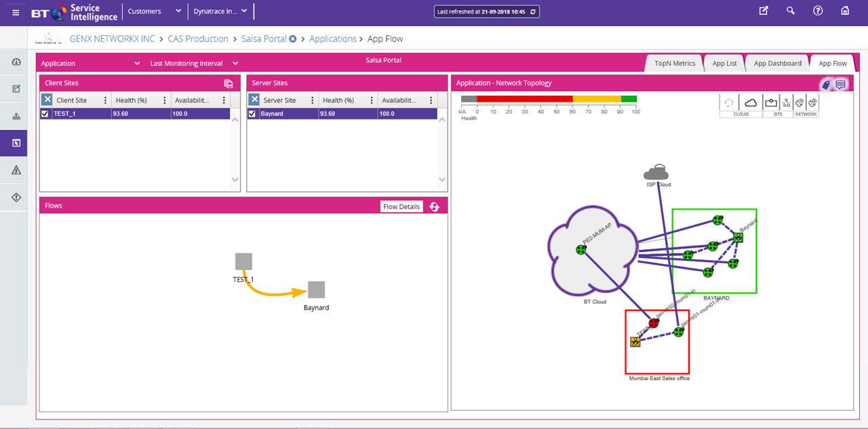
Task: Open the search magnifier in header
Action: 791,11
